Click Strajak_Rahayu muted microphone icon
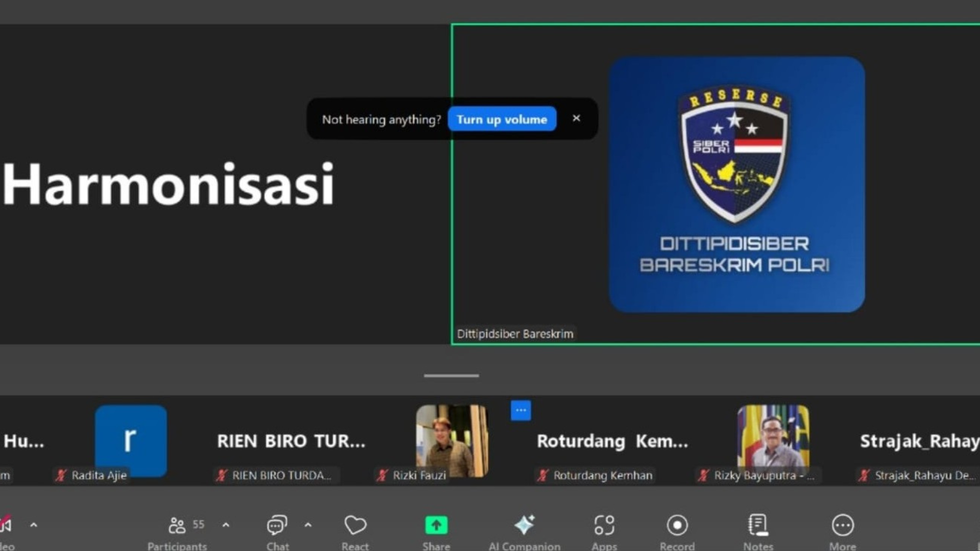Viewport: 980px width, 551px height. (x=864, y=475)
